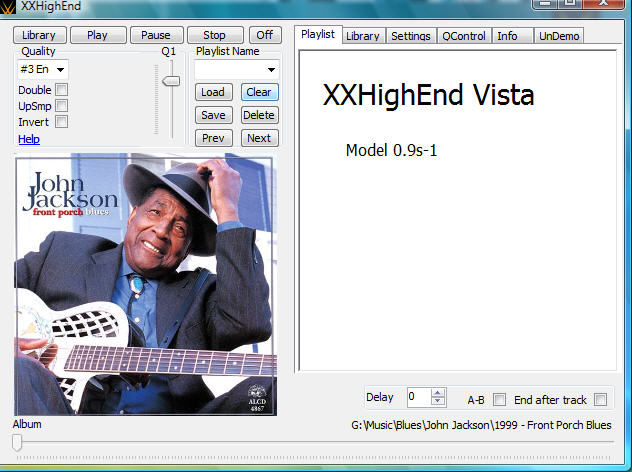Click the Off button
Image resolution: width=632 pixels, height=472 pixels.
[265, 35]
